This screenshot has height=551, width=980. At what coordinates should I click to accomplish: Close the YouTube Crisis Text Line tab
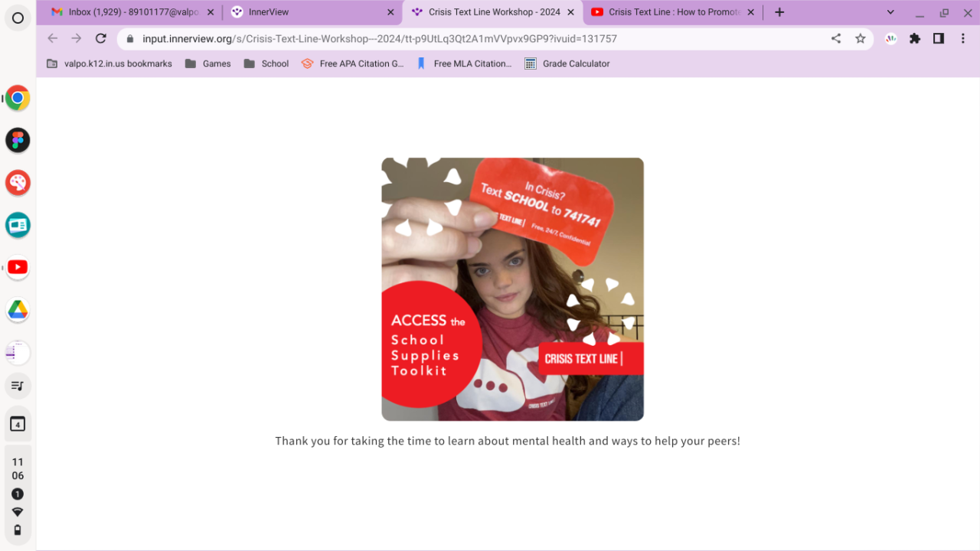pos(750,12)
